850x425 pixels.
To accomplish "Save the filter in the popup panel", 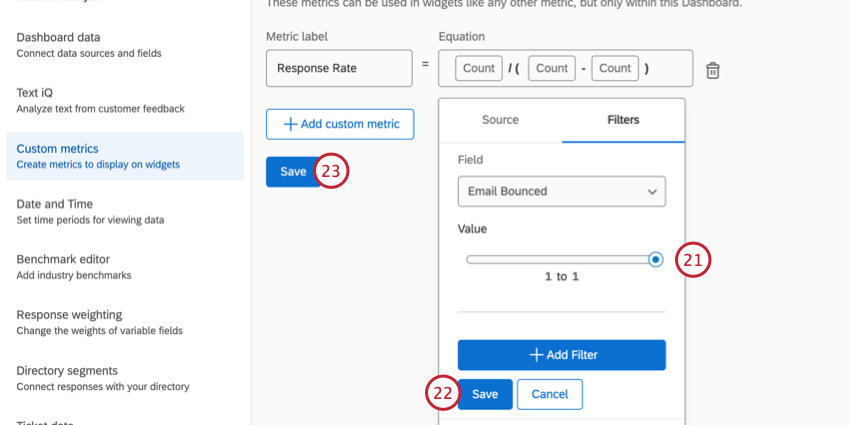I will click(485, 394).
